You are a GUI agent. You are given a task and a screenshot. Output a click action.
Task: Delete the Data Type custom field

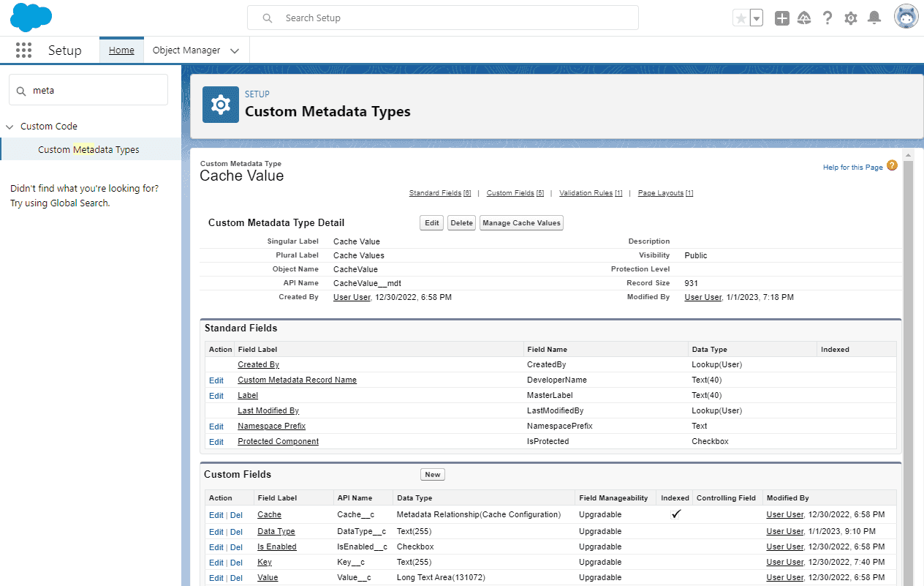coord(236,532)
